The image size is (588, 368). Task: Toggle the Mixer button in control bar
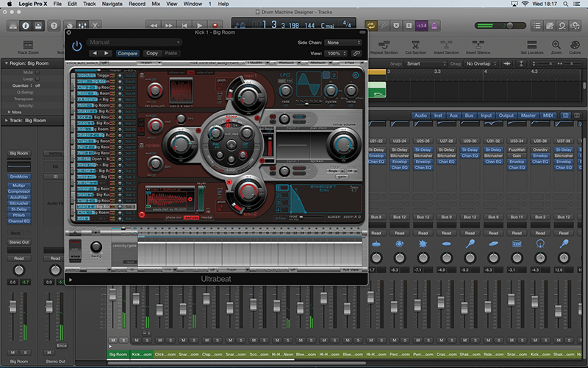tap(82, 26)
